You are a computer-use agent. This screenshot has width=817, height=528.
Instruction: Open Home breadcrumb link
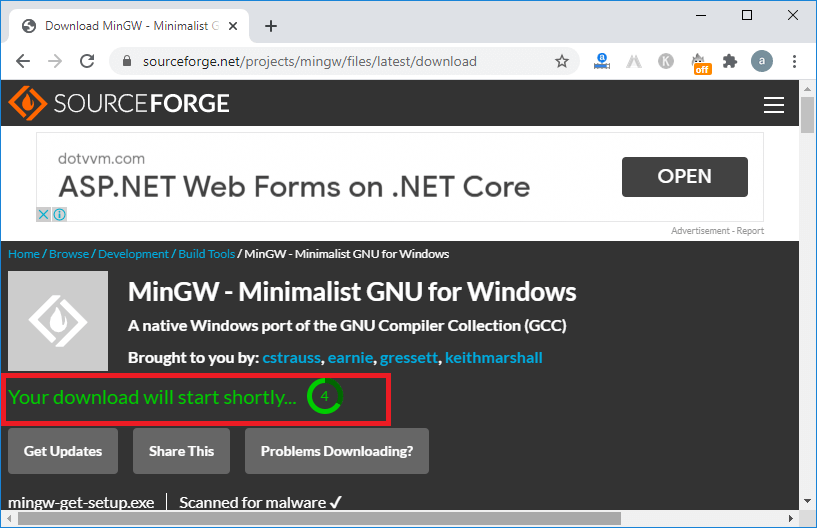click(24, 254)
